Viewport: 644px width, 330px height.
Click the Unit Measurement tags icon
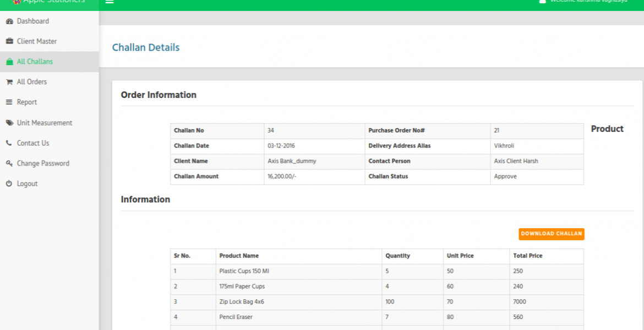tap(9, 123)
